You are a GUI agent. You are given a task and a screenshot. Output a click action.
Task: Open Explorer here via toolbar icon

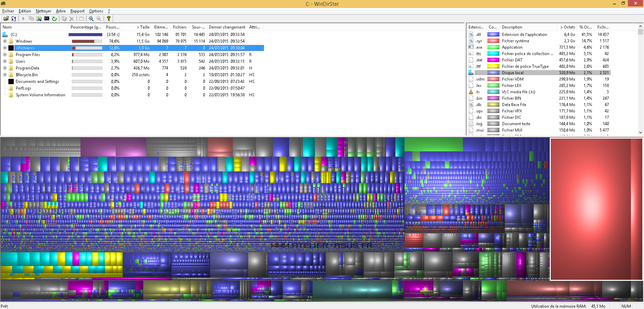[x=39, y=19]
